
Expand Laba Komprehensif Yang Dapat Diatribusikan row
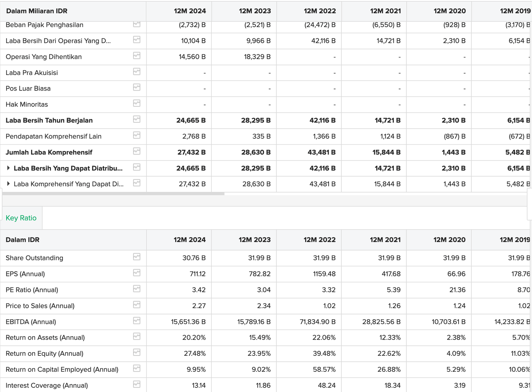8,184
